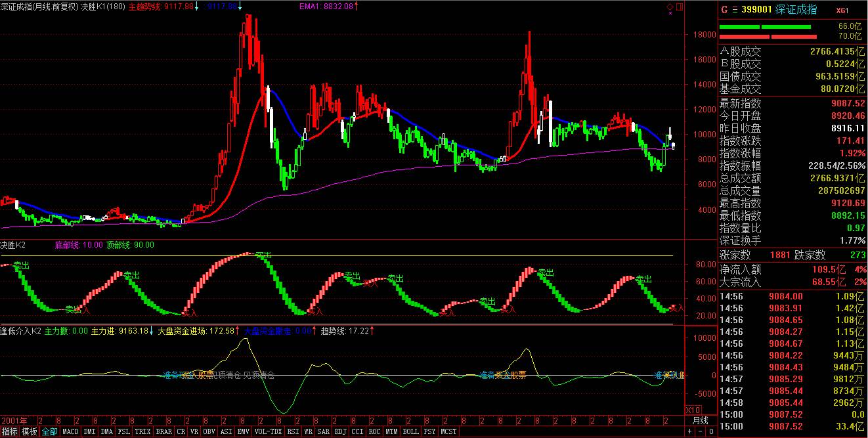Select the SAR indicator tab

point(324,432)
